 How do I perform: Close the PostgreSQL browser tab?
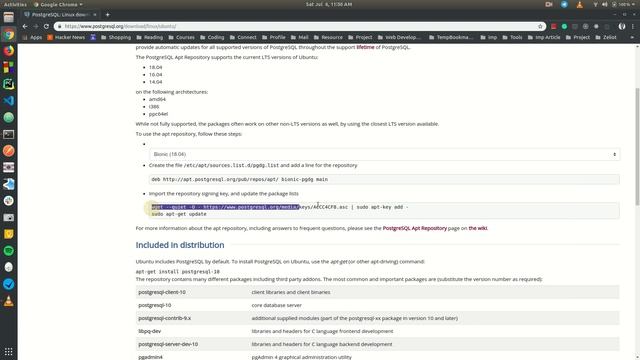point(95,15)
